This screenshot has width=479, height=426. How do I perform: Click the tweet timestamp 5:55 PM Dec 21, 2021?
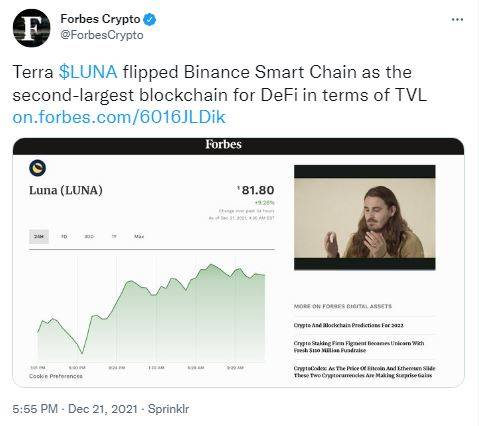tap(75, 409)
